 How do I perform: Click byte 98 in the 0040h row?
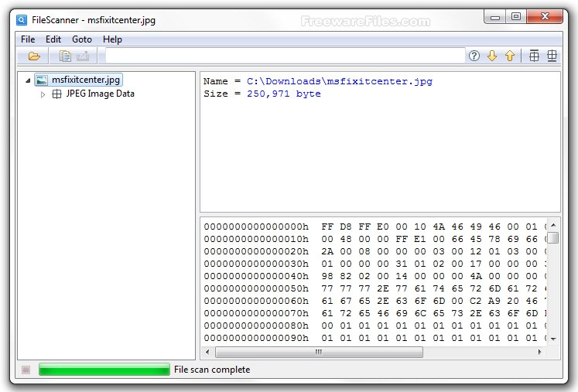(327, 276)
